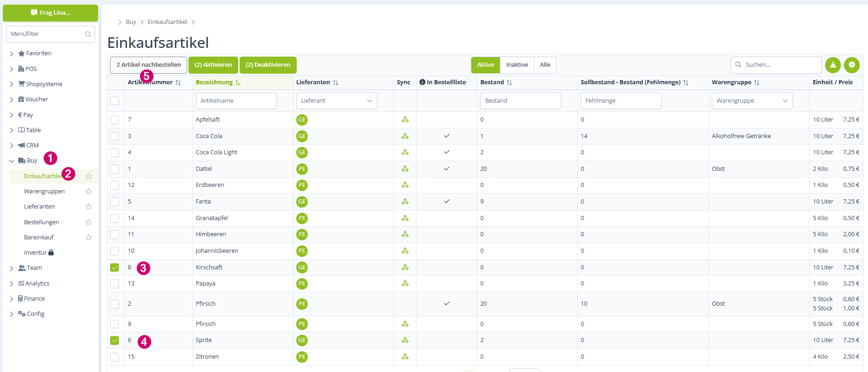
Task: Collapse the Buy menu section
Action: point(12,161)
